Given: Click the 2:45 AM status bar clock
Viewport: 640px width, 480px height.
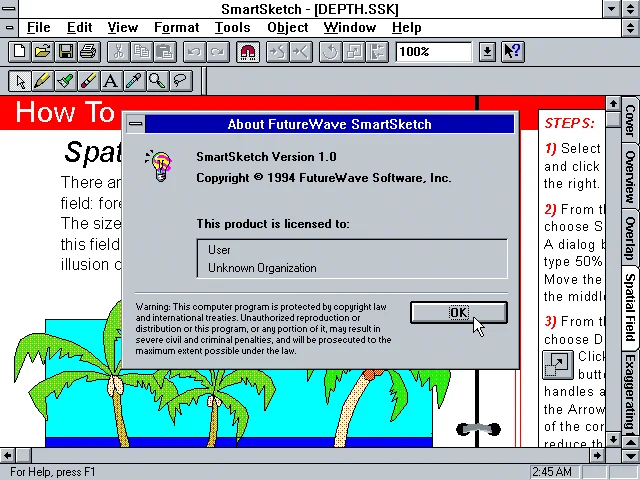Looking at the screenshot, I should 552,472.
